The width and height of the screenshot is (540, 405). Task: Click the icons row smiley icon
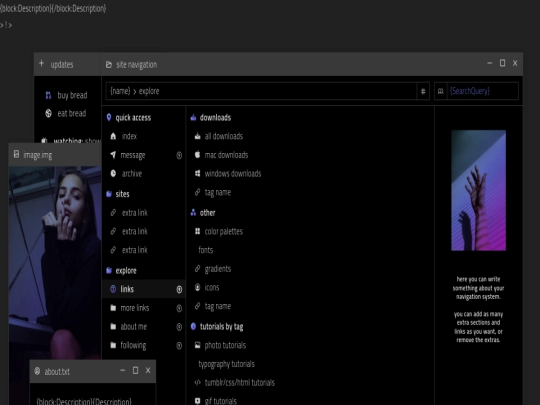coord(197,287)
